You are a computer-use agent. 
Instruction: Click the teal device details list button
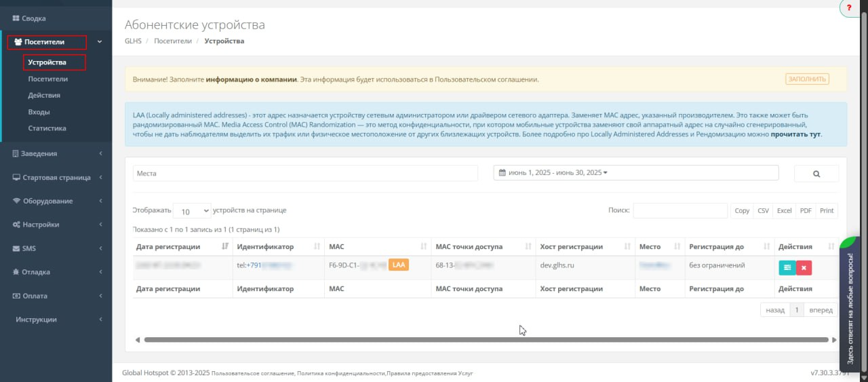[787, 267]
